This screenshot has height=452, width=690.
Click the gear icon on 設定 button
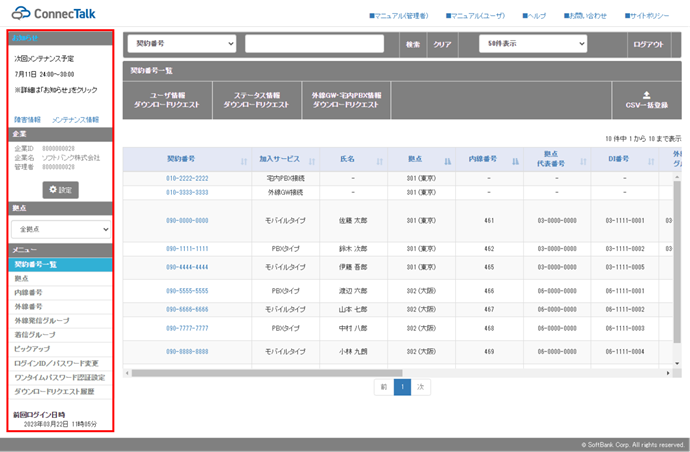click(x=51, y=190)
